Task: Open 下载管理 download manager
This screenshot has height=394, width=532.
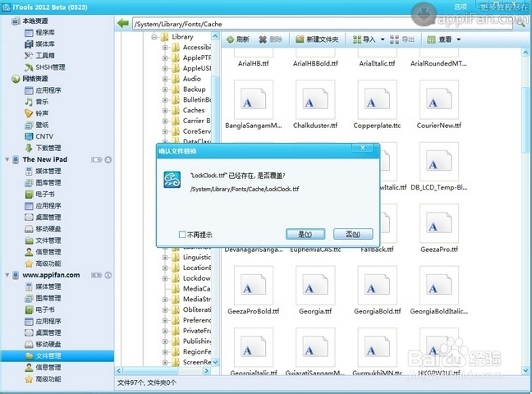Action: click(43, 148)
